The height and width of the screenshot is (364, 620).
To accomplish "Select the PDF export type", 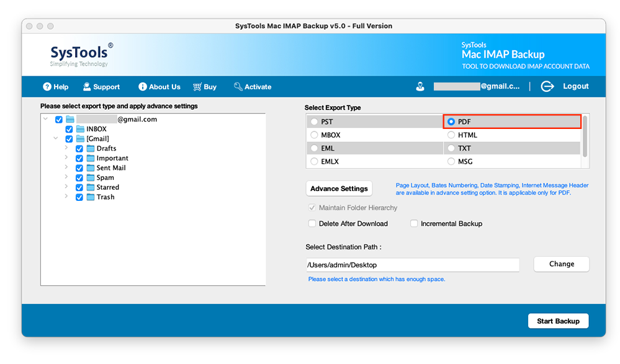I will [x=451, y=122].
